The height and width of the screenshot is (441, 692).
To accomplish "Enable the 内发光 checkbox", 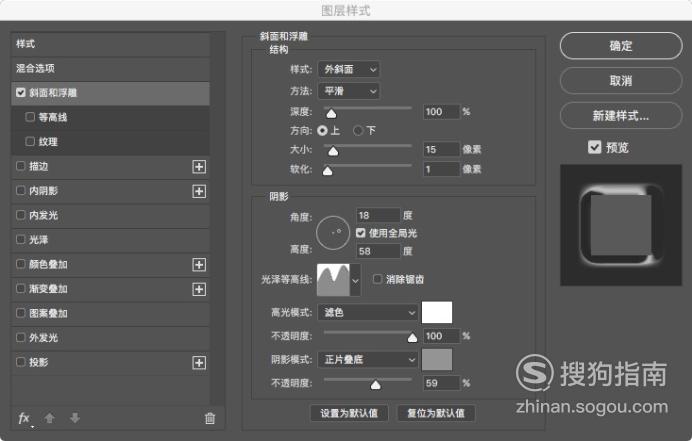I will click(x=20, y=215).
